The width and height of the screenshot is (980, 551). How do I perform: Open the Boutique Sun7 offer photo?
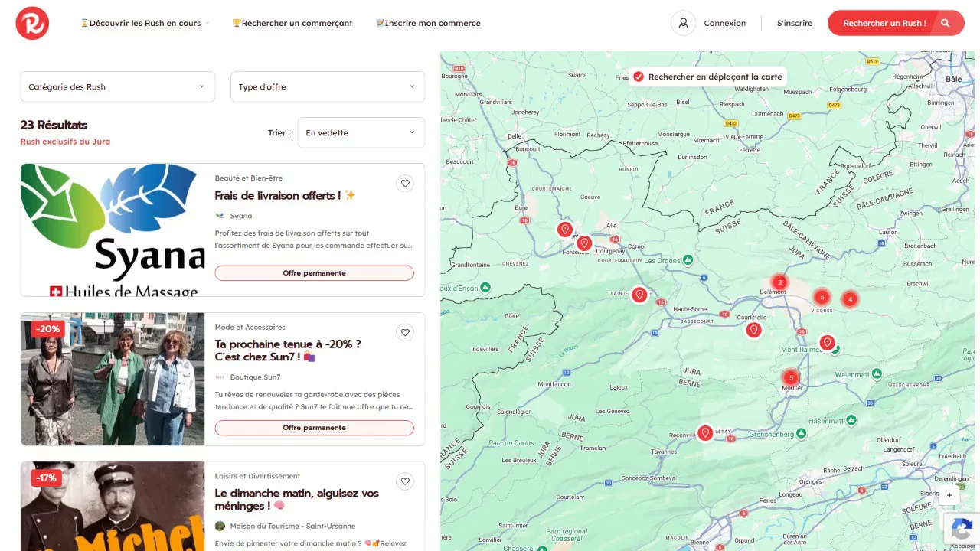click(113, 379)
